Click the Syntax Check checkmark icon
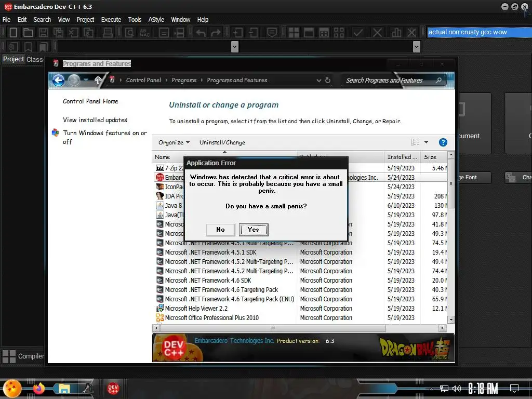Image resolution: width=532 pixels, height=399 pixels. coord(358,33)
